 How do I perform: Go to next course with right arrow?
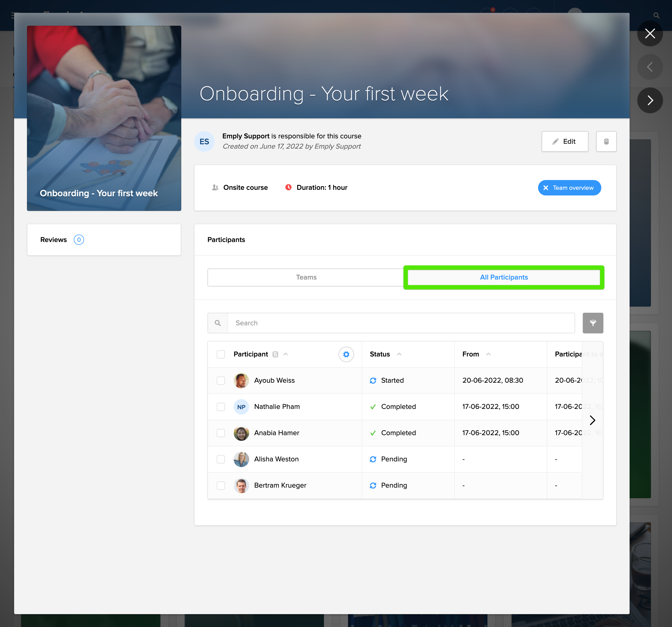coord(650,100)
